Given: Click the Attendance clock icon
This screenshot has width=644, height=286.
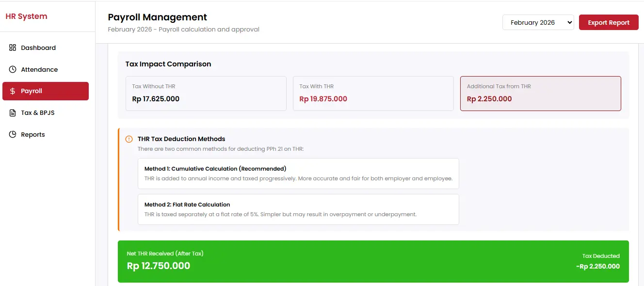Looking at the screenshot, I should 13,69.
